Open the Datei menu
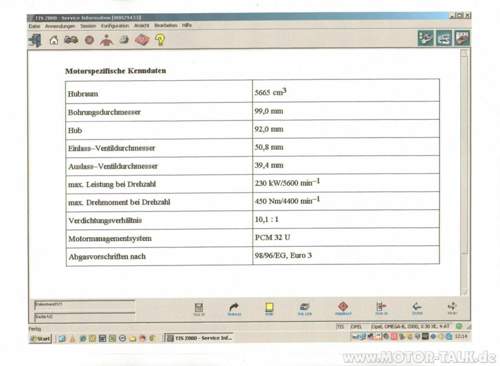 34,26
